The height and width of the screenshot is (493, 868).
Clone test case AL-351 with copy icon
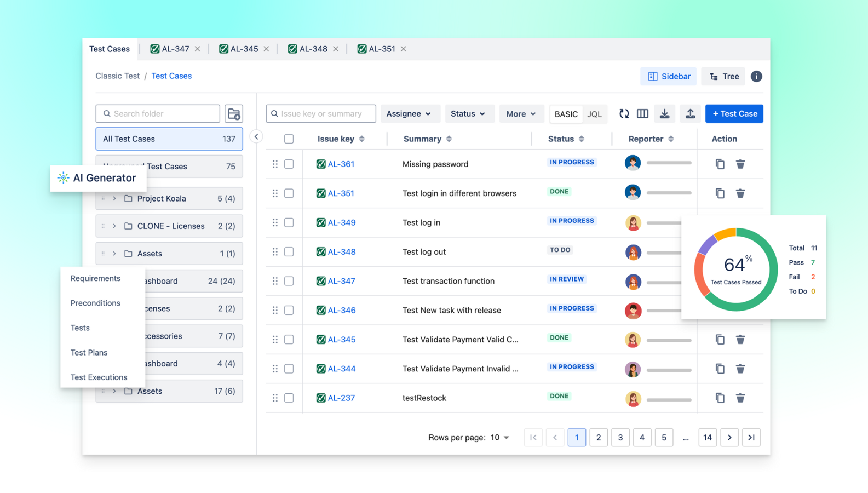click(720, 193)
